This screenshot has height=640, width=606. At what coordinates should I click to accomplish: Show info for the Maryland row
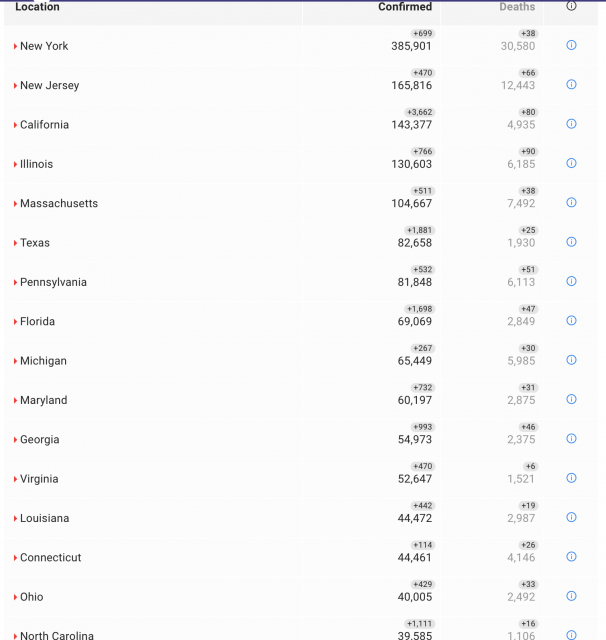coord(571,399)
